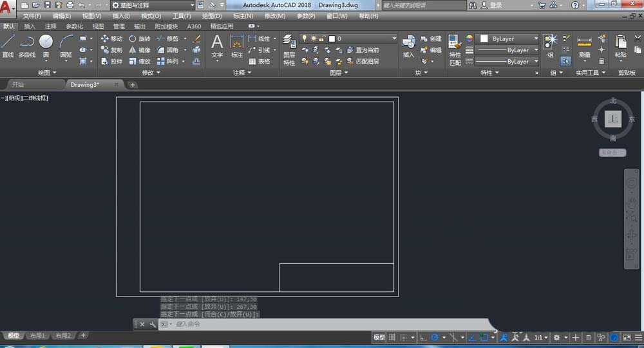Select the Line (直线) drawing tool

8,45
